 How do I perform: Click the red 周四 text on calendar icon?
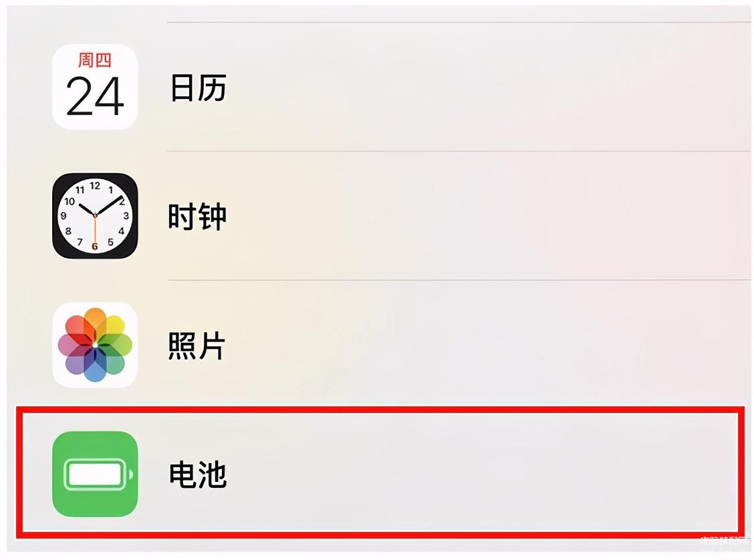click(x=95, y=60)
